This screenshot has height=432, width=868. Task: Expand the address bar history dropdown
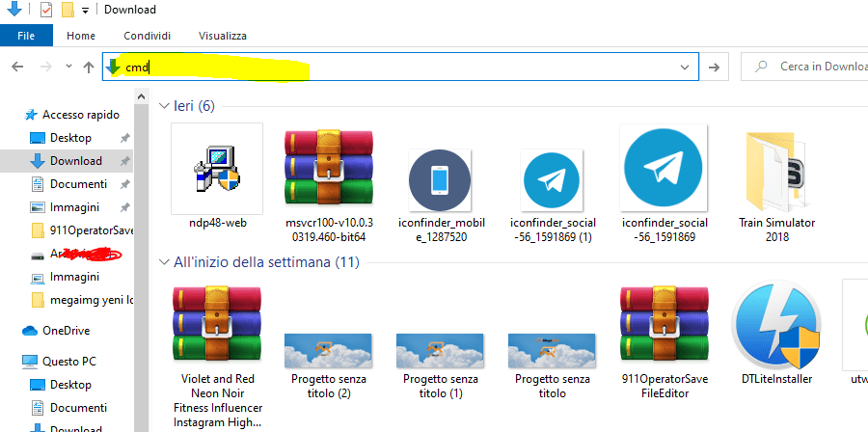tap(684, 67)
